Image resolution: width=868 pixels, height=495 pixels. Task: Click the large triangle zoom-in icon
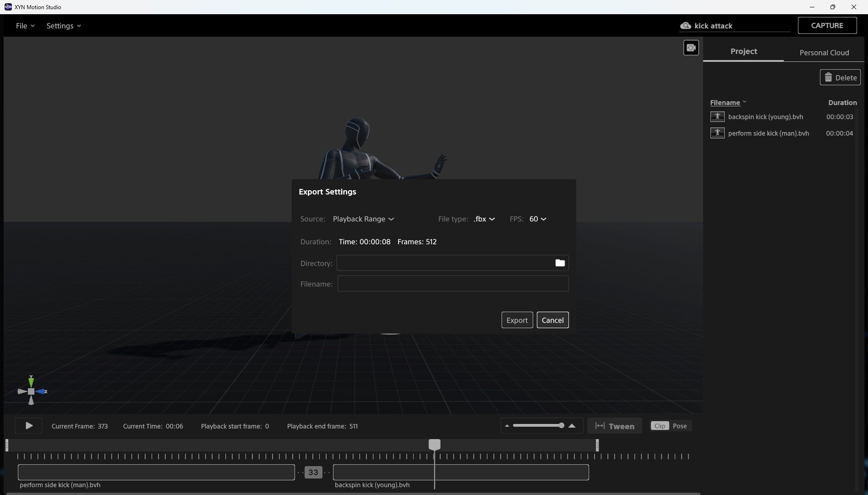click(572, 426)
